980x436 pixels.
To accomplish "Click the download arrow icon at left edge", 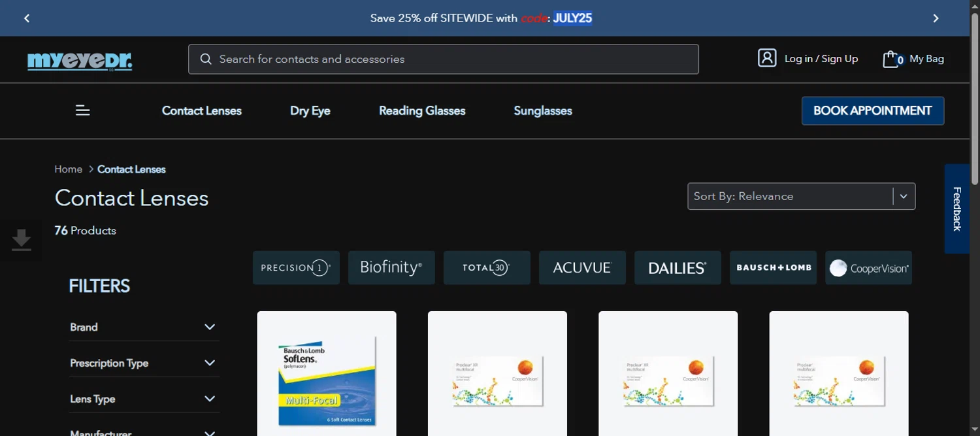I will pyautogui.click(x=21, y=240).
